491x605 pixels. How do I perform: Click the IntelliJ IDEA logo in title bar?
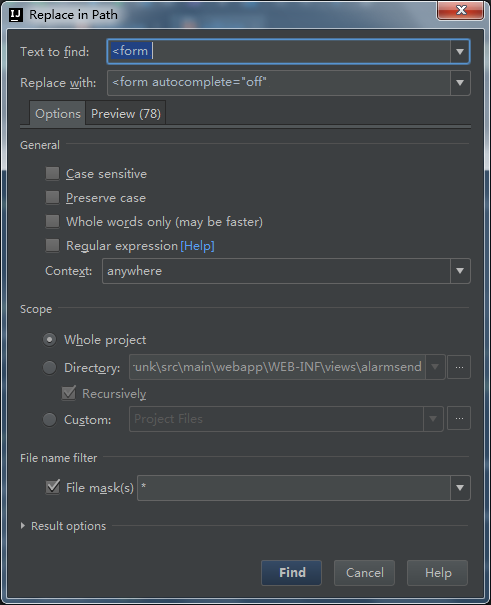[15, 15]
